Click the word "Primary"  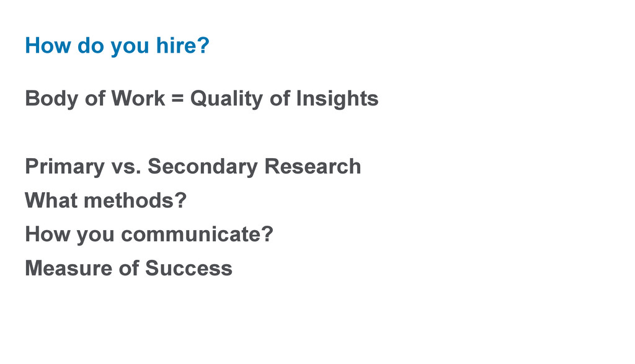[64, 167]
